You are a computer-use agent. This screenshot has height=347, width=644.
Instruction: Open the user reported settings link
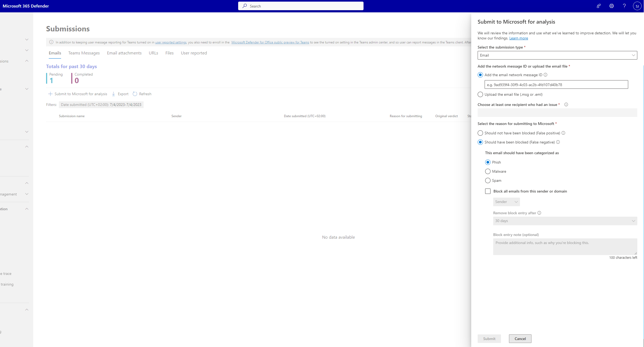[x=171, y=42]
